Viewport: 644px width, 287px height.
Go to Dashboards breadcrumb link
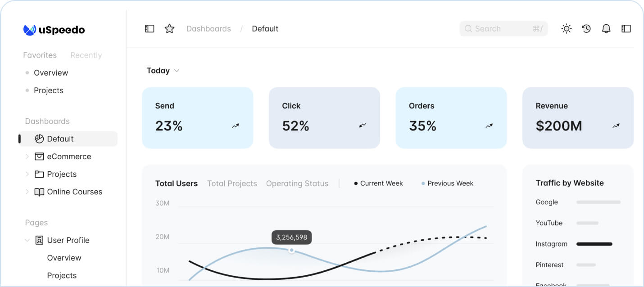(209, 29)
